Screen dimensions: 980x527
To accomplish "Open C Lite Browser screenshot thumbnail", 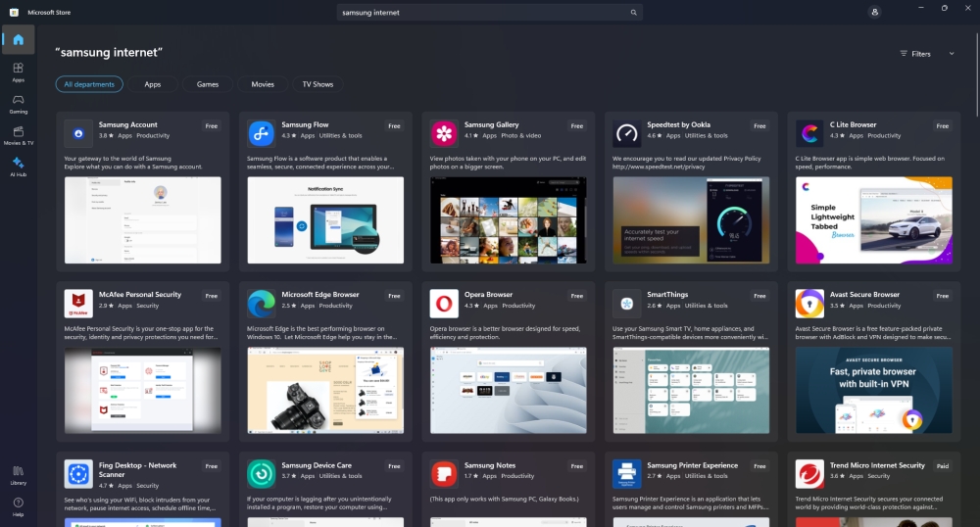I will tap(874, 219).
